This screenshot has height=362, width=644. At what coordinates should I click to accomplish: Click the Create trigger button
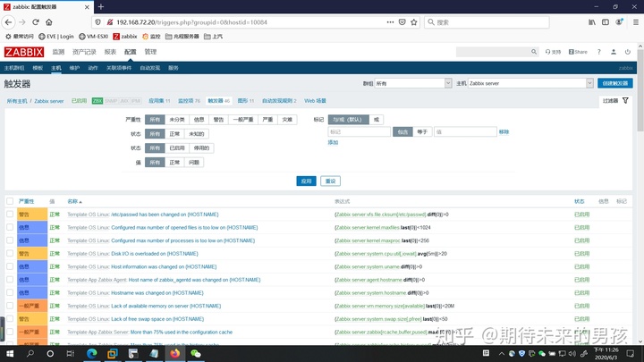614,83
